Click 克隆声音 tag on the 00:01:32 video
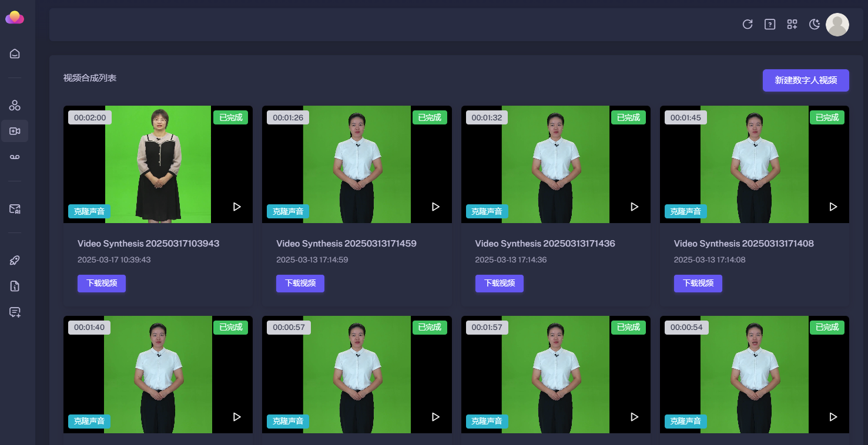Screen dimensions: 868x445 point(487,211)
